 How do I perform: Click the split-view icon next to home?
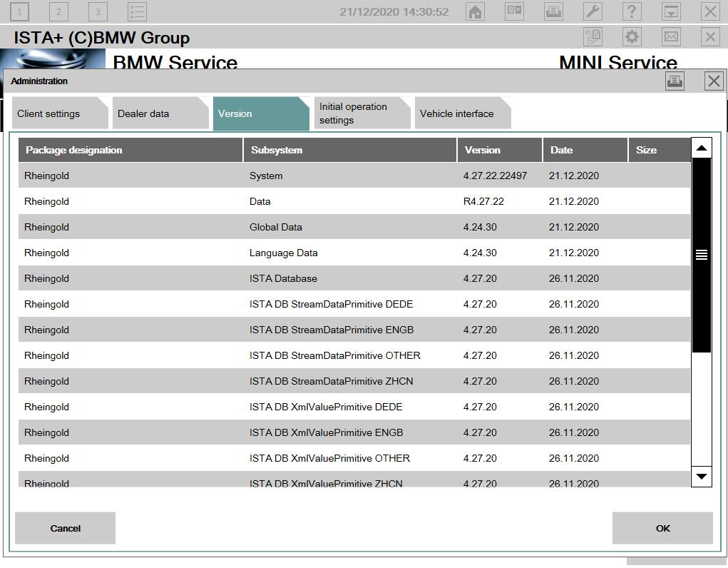[514, 11]
